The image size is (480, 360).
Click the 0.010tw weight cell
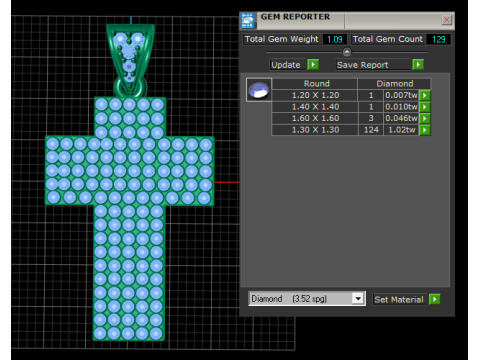tap(401, 107)
